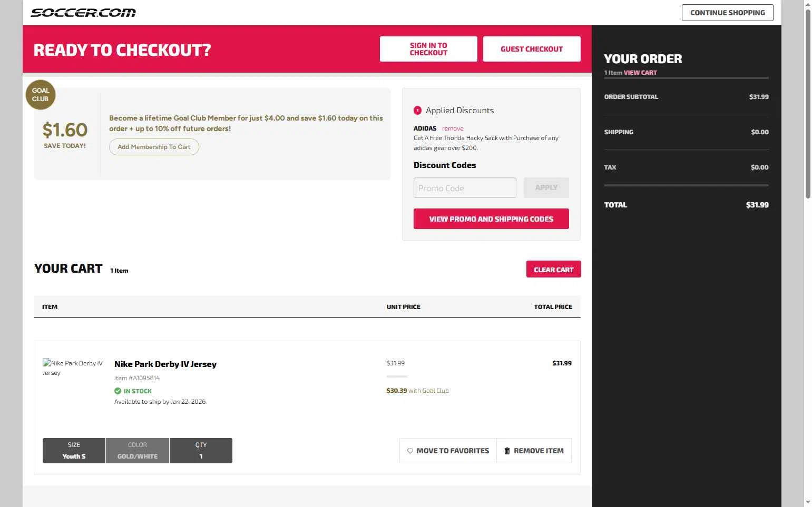Select Guest Checkout
Image resolution: width=812 pixels, height=507 pixels.
click(x=532, y=49)
